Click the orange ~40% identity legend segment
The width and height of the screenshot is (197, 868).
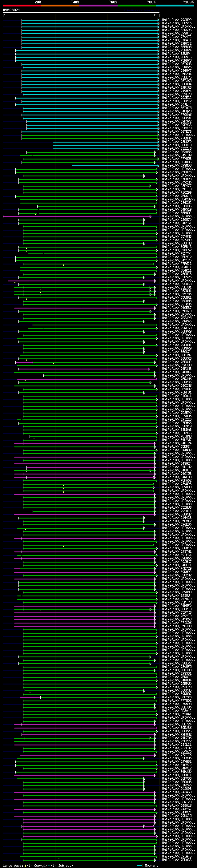60,6
